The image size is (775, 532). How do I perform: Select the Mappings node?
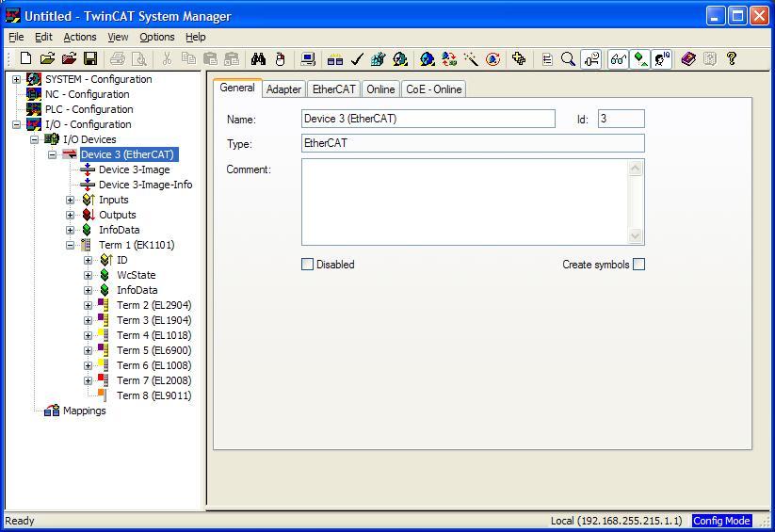[84, 411]
